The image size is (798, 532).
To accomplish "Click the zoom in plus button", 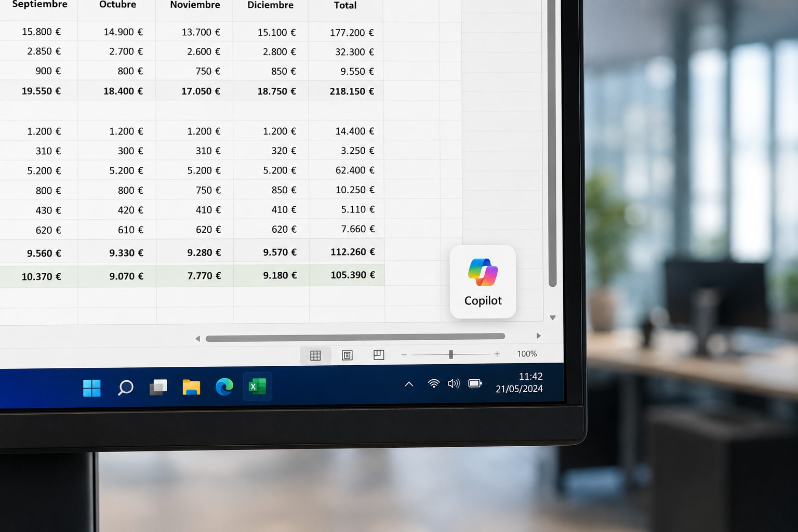I will coord(497,354).
